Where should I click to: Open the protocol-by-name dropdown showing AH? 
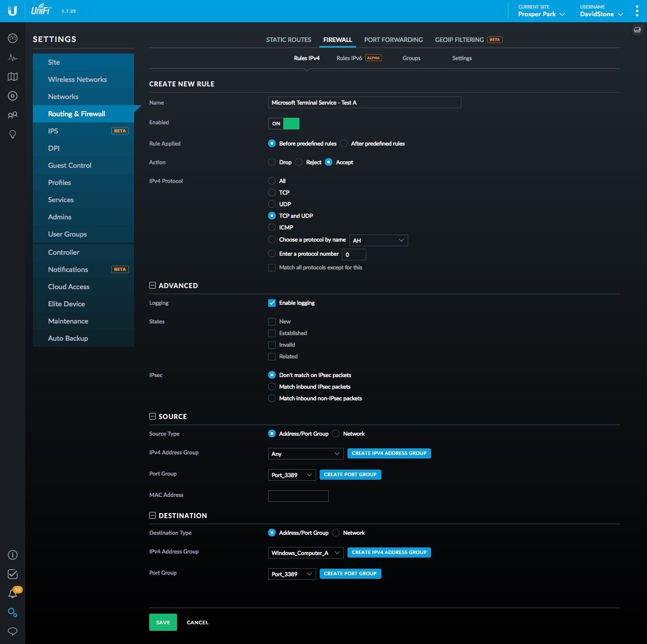click(378, 240)
